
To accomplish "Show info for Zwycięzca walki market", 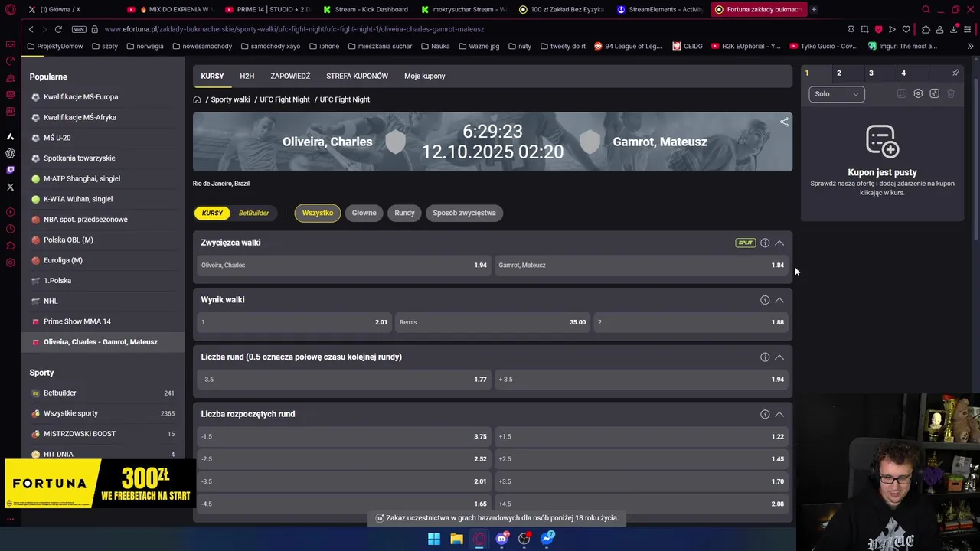I will pyautogui.click(x=765, y=243).
